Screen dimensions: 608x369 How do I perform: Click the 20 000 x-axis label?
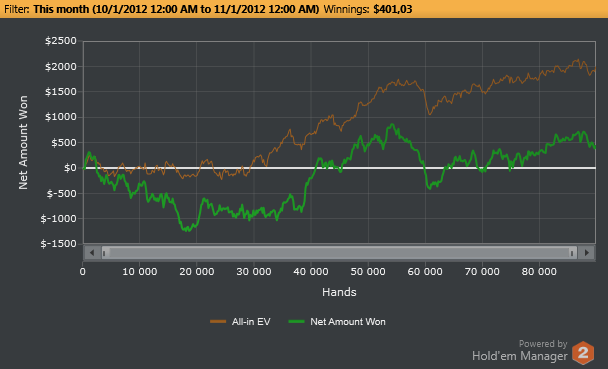(197, 272)
